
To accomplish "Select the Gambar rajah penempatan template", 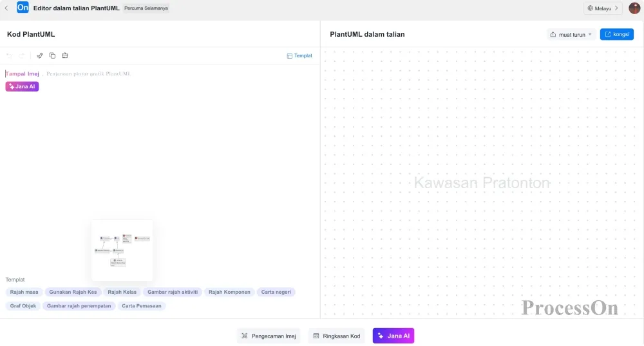I will pos(79,305).
